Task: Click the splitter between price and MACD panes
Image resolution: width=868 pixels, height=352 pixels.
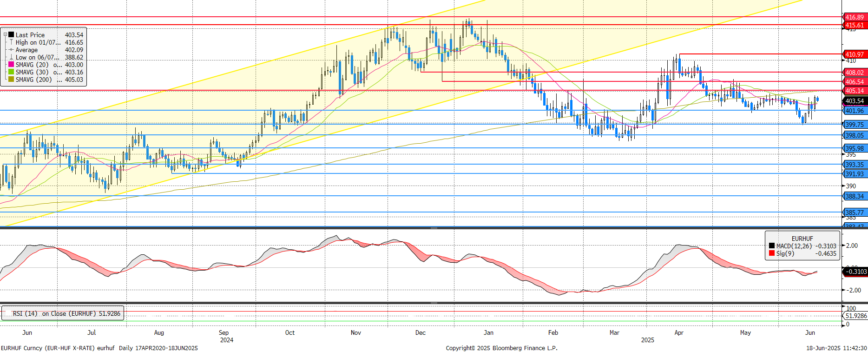Action: (434, 228)
